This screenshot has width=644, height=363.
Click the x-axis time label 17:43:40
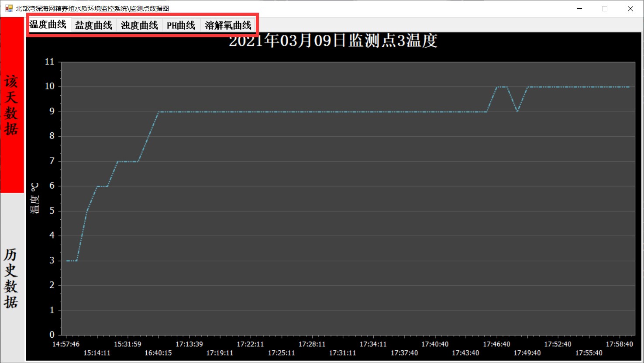pyautogui.click(x=465, y=353)
